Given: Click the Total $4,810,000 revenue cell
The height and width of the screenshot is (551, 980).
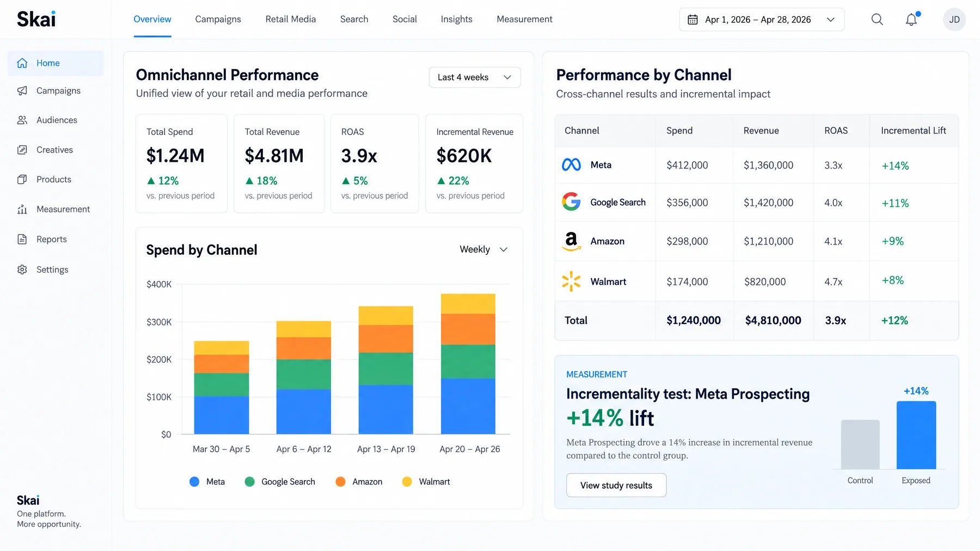Looking at the screenshot, I should point(773,321).
